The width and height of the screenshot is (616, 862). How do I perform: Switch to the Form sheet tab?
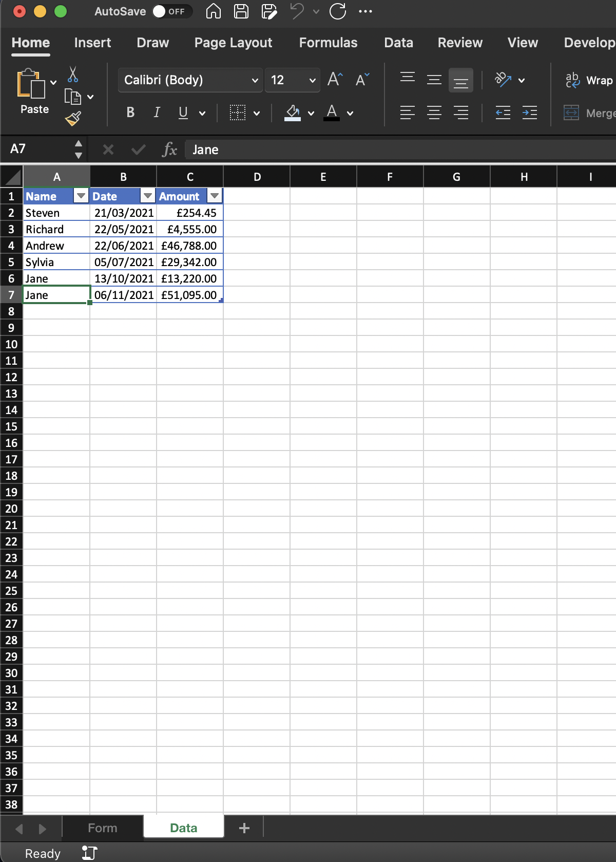point(102,828)
